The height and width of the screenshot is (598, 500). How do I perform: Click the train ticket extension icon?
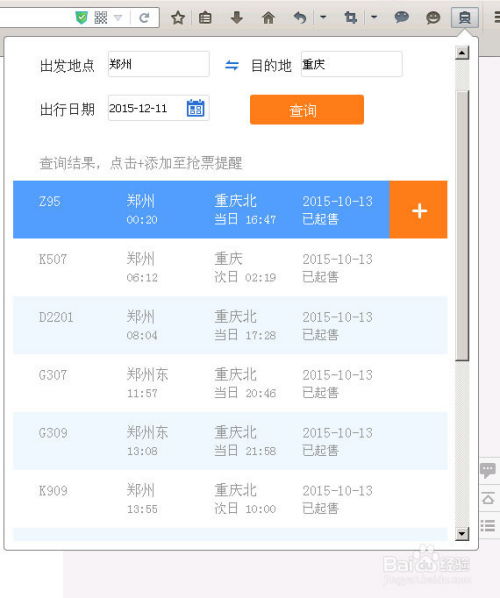[x=465, y=18]
